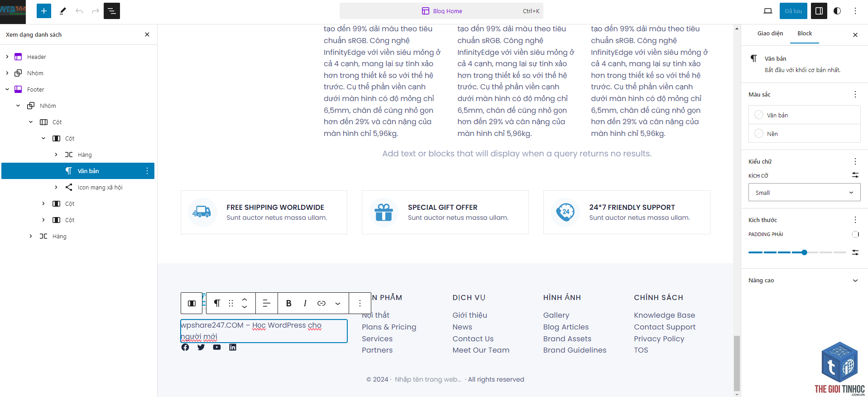The height and width of the screenshot is (397, 868).
Task: Open the top bar Options menu
Action: [855, 11]
